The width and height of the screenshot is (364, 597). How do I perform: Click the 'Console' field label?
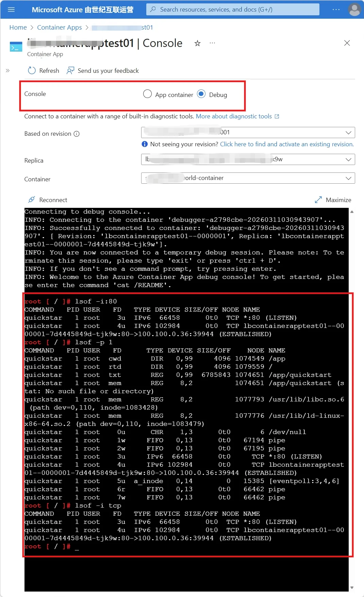click(35, 94)
